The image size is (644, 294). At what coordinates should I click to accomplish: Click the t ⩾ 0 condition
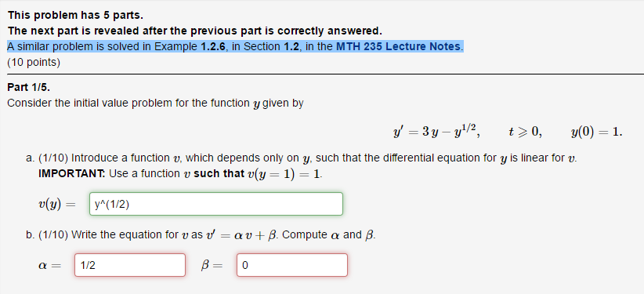(x=525, y=132)
